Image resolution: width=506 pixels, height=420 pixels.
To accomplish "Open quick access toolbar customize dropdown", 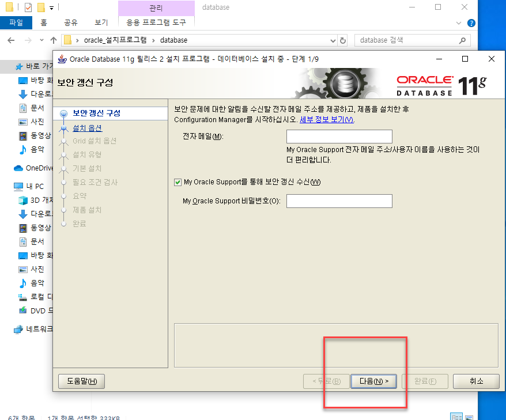I will click(x=52, y=7).
